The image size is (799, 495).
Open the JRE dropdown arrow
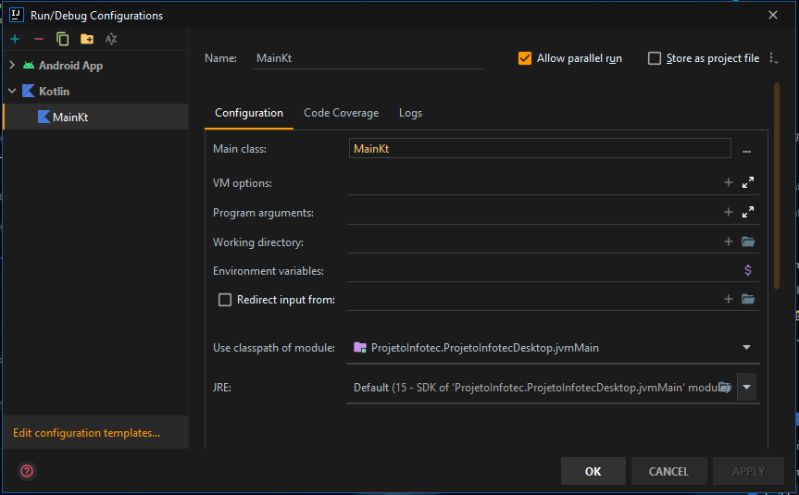[x=747, y=387]
